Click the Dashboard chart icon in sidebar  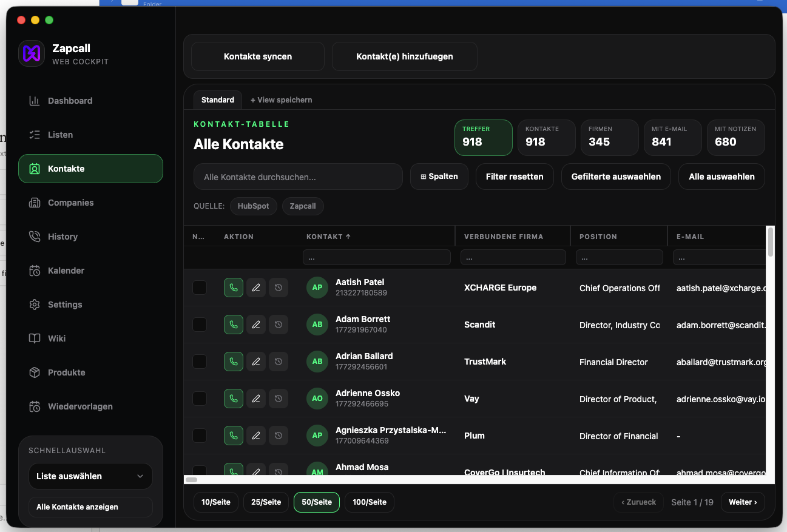pos(35,101)
